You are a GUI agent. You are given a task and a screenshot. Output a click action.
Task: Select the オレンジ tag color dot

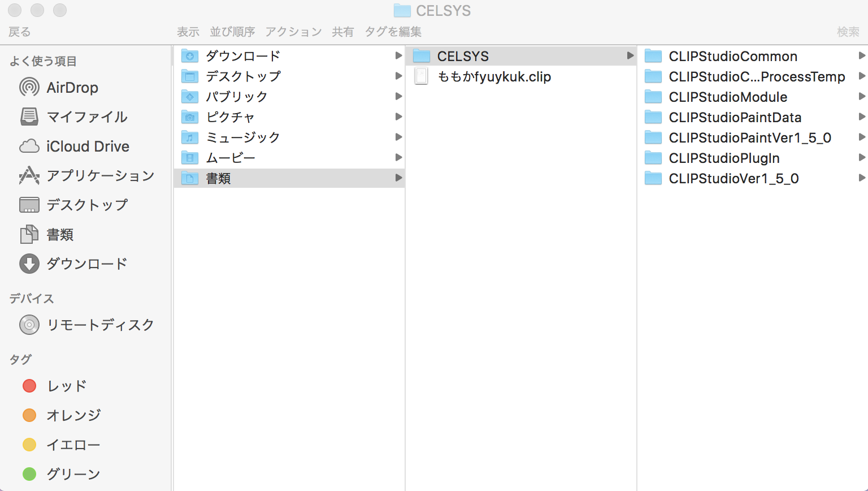pos(29,415)
